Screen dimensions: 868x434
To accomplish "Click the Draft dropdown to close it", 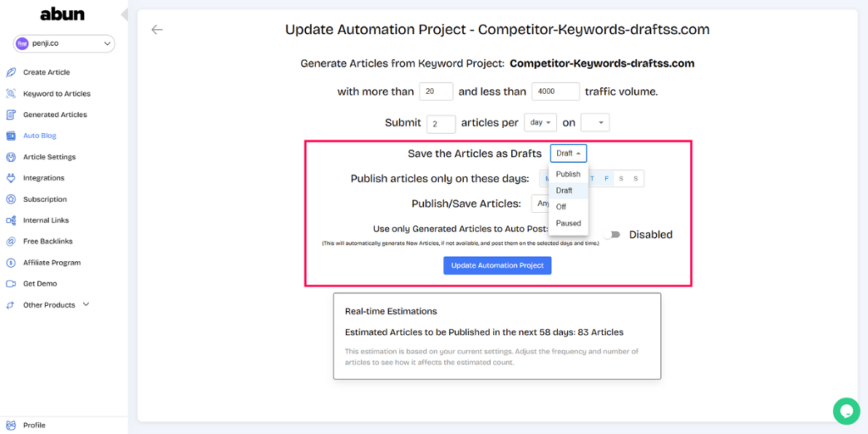I will point(569,153).
